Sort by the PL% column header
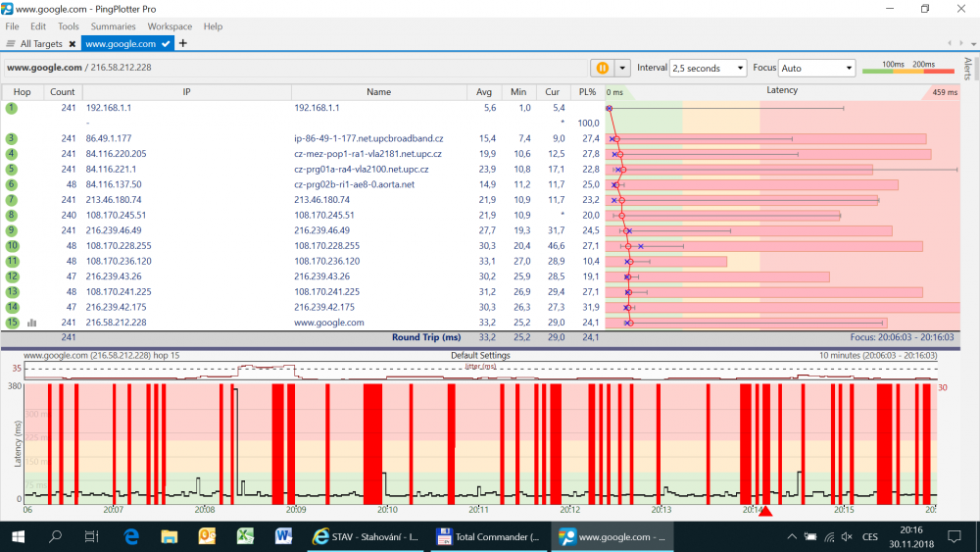Image resolution: width=980 pixels, height=552 pixels. [587, 91]
